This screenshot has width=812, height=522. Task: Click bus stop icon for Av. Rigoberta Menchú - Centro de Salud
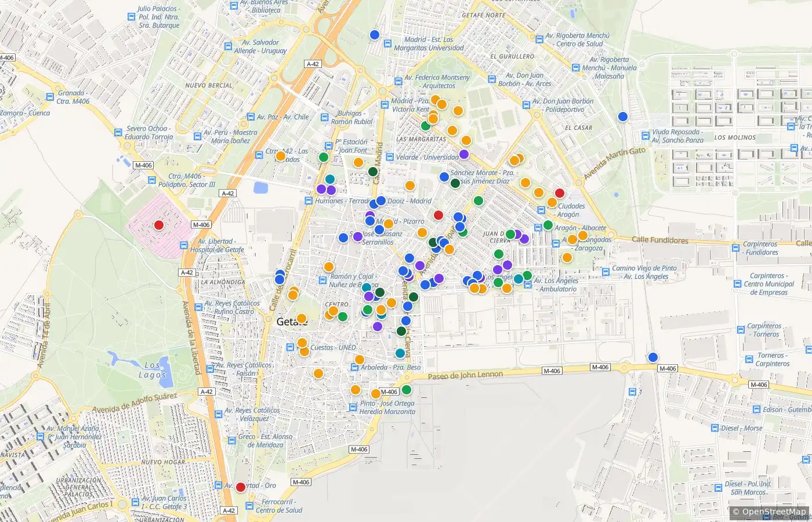click(x=540, y=39)
